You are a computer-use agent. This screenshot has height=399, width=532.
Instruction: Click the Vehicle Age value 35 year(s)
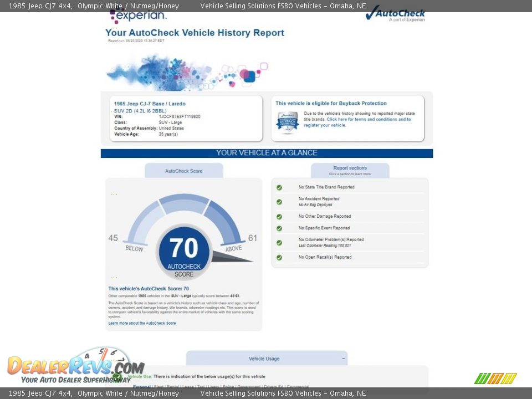[168, 134]
